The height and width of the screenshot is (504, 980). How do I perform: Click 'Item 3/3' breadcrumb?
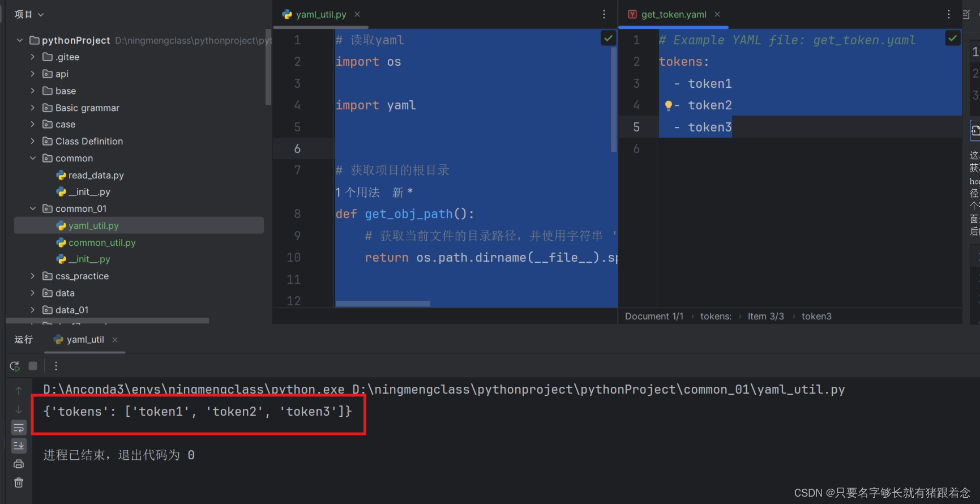pyautogui.click(x=765, y=317)
